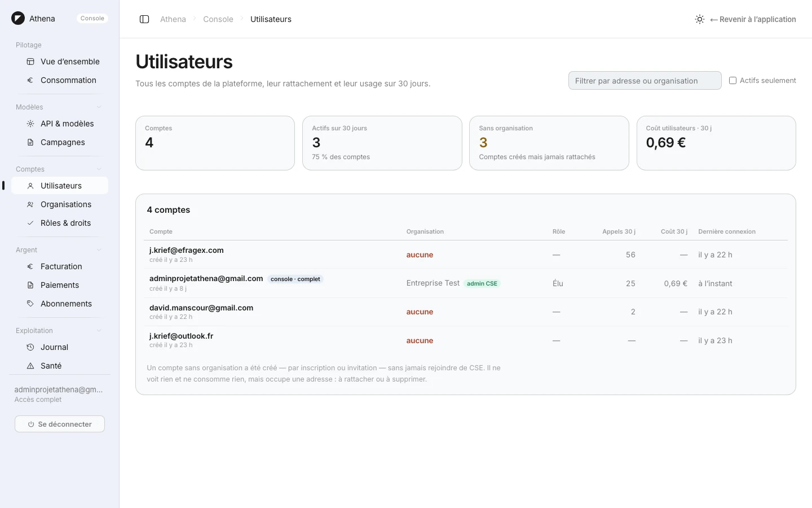The width and height of the screenshot is (812, 508).
Task: Click Entreprise Test organisation cell
Action: coord(433,283)
